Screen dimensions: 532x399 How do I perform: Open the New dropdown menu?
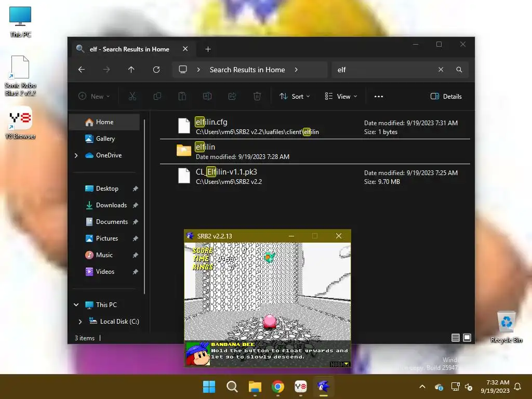94,96
